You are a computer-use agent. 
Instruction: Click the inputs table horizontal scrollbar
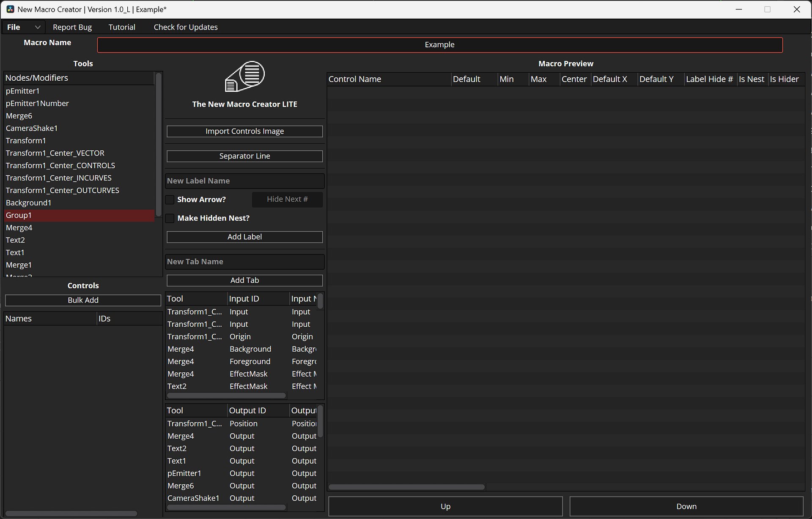click(x=226, y=396)
